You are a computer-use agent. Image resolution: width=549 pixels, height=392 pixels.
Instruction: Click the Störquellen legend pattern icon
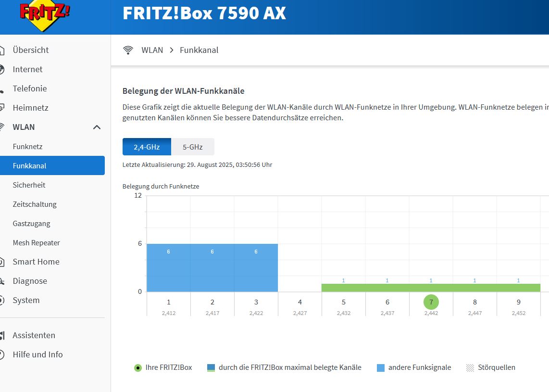pyautogui.click(x=470, y=368)
